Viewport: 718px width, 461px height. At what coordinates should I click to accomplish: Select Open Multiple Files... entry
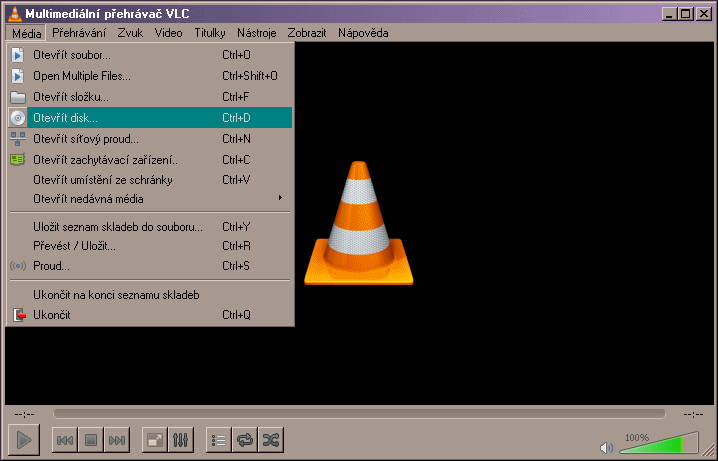click(150, 76)
